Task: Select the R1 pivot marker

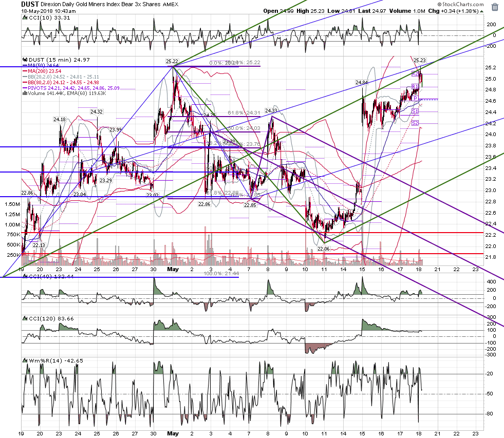Action: click(x=415, y=86)
